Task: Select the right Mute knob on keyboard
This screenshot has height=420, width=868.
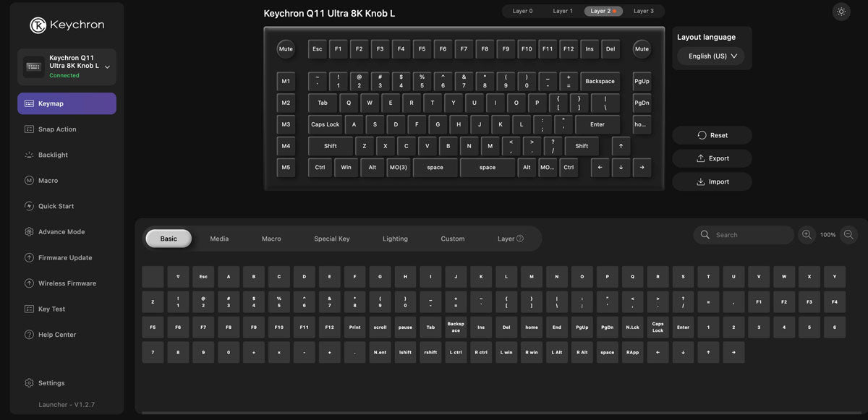Action: click(x=642, y=49)
